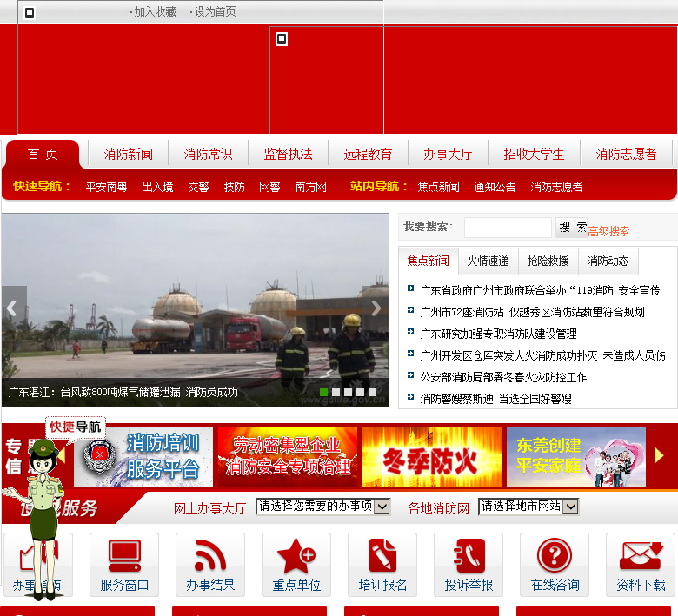
Task: Click bullet icon beside 广东研究加强专职消防队建设管理
Action: coord(411,332)
